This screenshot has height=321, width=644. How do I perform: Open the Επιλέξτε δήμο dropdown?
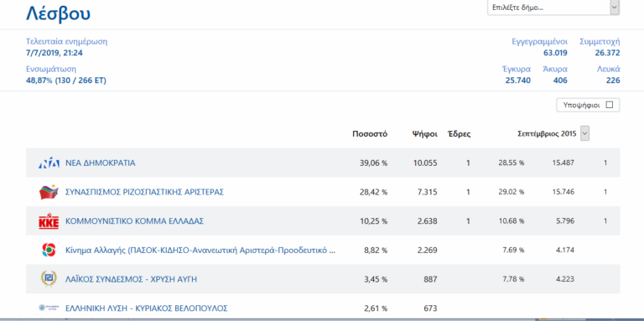click(x=553, y=8)
